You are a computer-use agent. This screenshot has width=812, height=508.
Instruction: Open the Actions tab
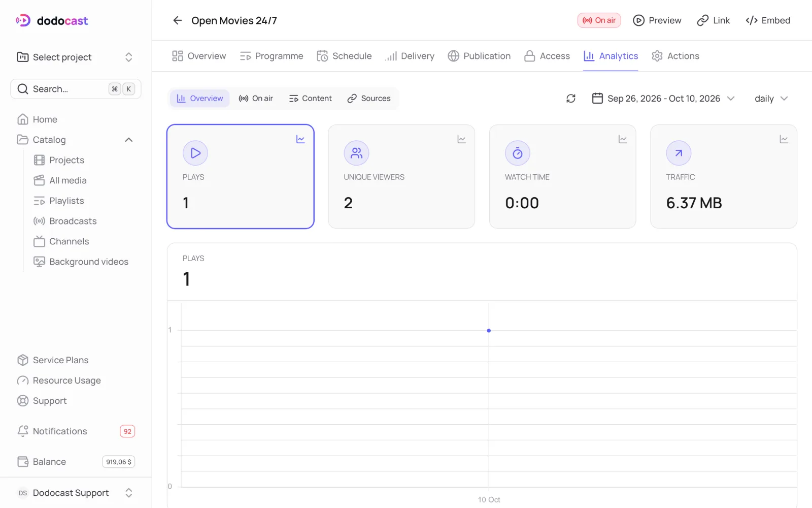pyautogui.click(x=675, y=56)
